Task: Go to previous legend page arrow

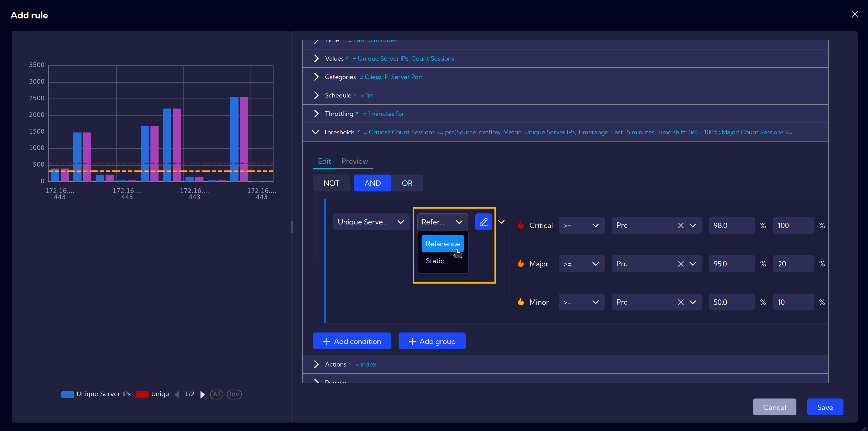Action: [177, 394]
